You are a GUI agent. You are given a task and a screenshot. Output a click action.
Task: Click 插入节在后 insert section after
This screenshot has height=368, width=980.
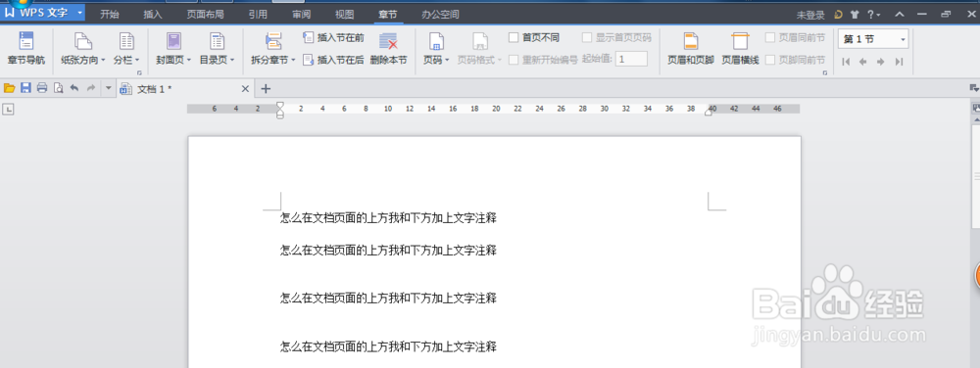[x=334, y=60]
